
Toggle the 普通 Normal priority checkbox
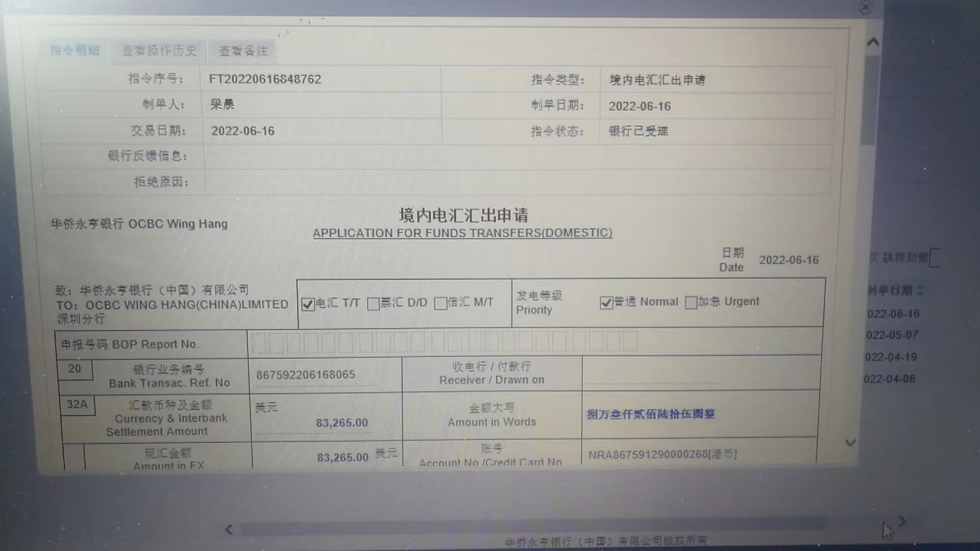(606, 303)
